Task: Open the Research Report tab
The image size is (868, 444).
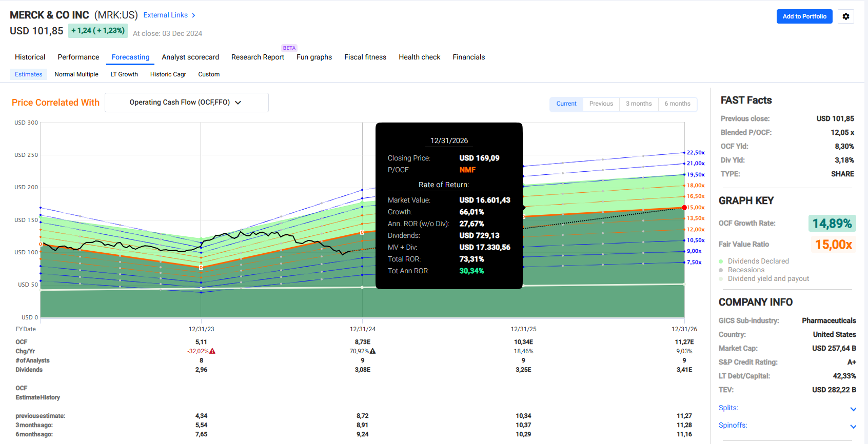Action: [258, 57]
